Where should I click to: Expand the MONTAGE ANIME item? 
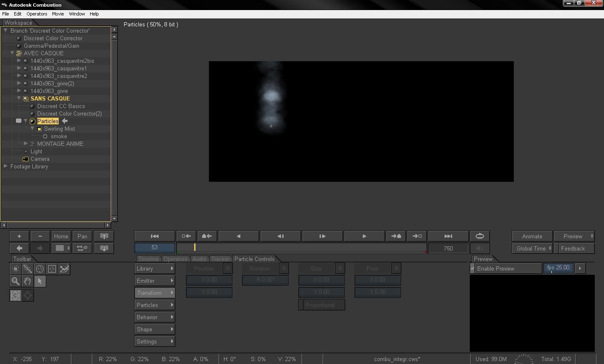26,144
